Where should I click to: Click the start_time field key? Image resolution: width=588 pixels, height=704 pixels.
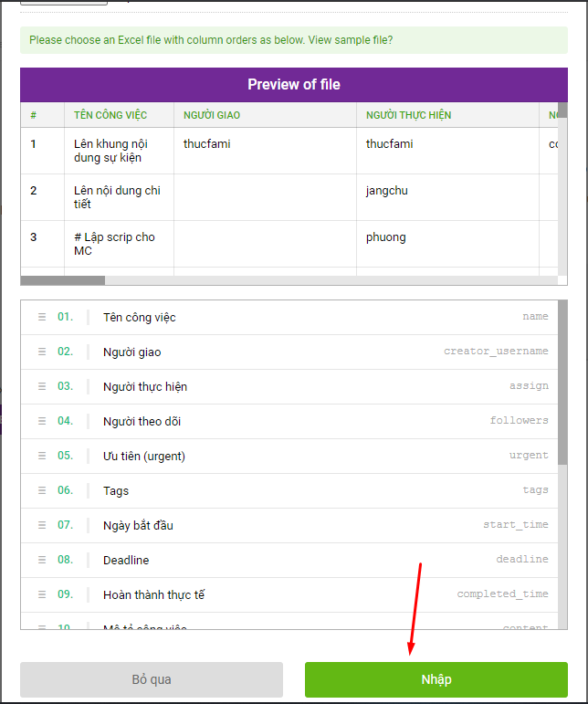[516, 524]
